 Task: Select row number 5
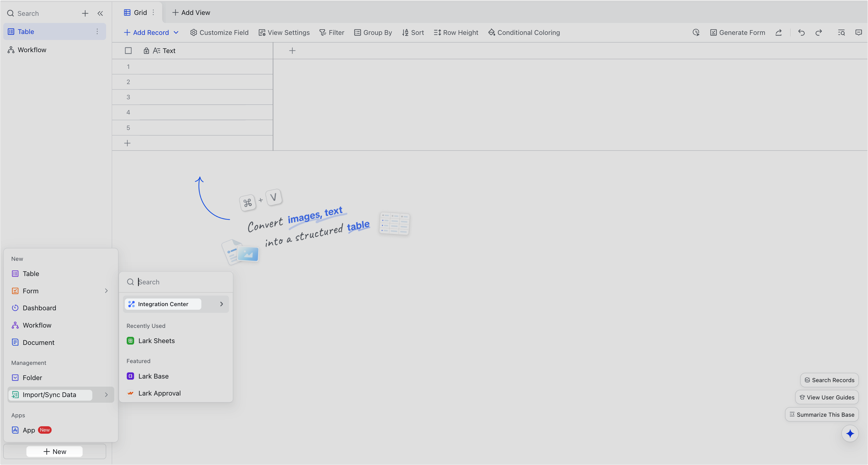tap(128, 128)
